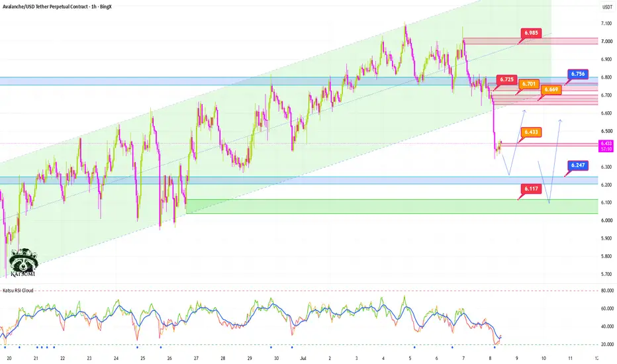Click the 6.300 price axis value
This screenshot has width=617, height=364.
pyautogui.click(x=606, y=167)
